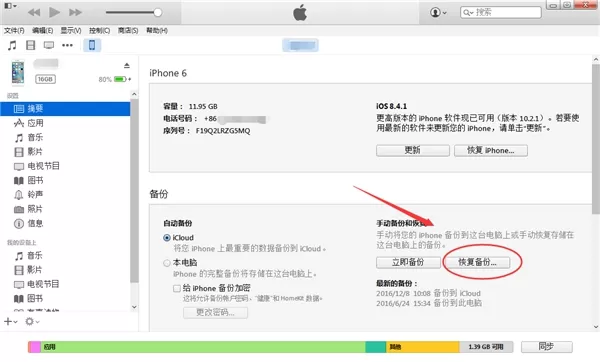Start playback with the Play button
This screenshot has width=600, height=362.
coord(54,12)
